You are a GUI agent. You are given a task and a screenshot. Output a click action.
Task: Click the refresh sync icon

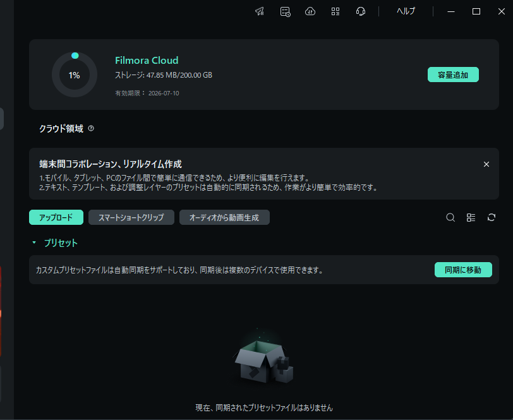click(x=492, y=217)
